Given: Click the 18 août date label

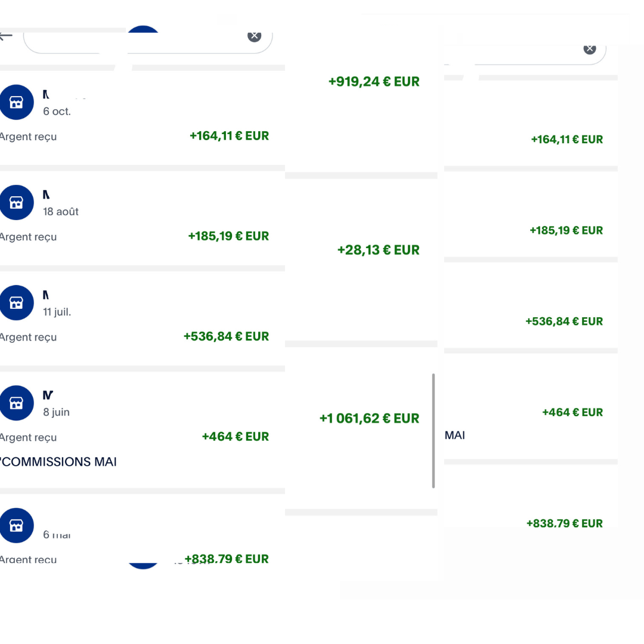Looking at the screenshot, I should click(61, 212).
